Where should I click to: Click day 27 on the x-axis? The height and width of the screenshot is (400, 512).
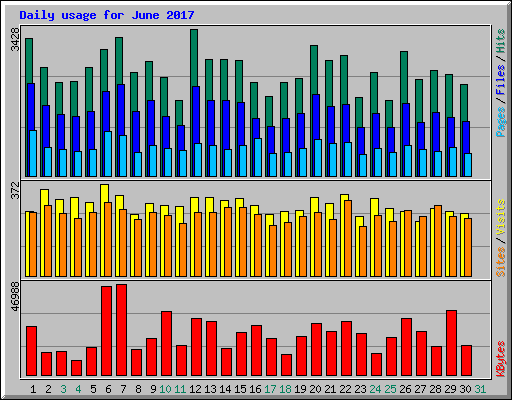(x=420, y=389)
